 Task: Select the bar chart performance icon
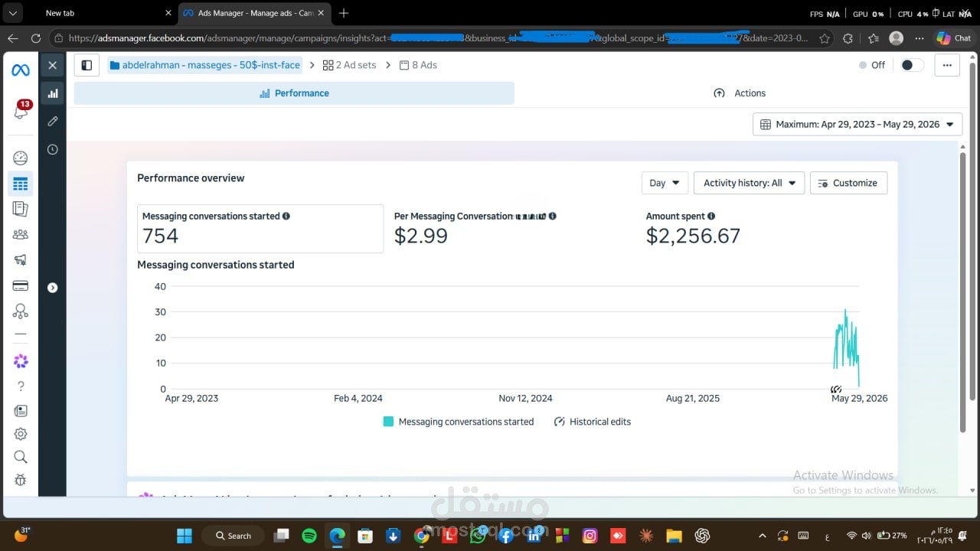pos(52,93)
